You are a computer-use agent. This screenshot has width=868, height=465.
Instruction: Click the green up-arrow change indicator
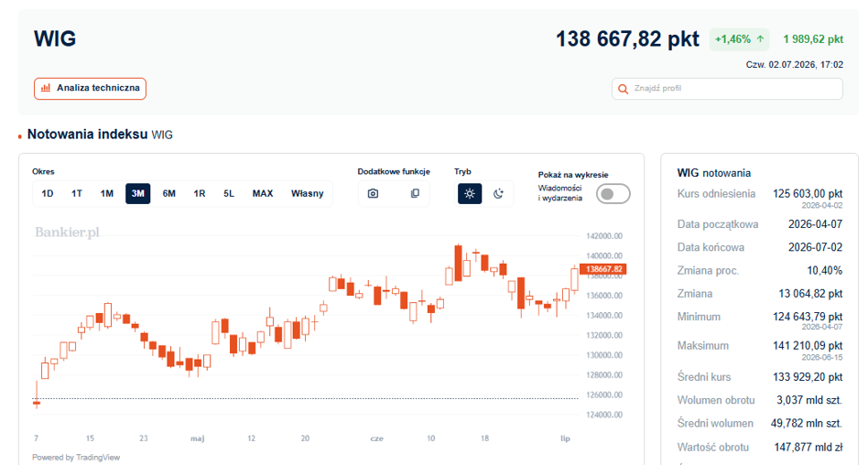coord(761,39)
